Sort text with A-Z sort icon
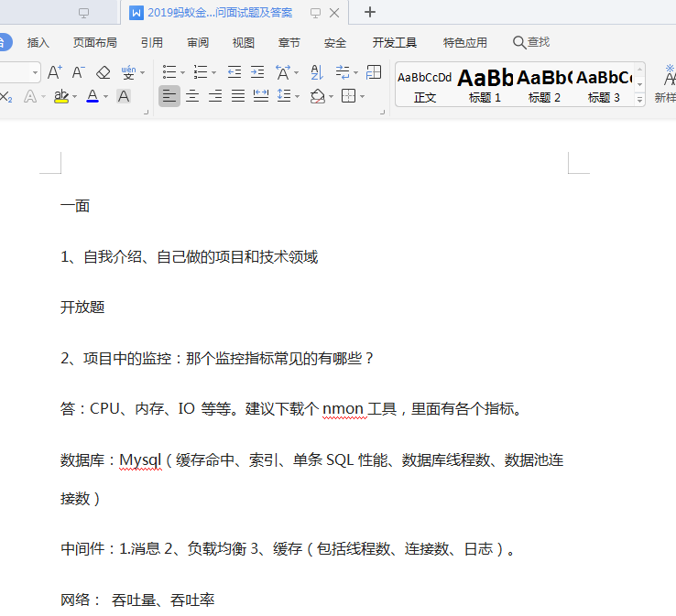Image resolution: width=676 pixels, height=616 pixels. pos(317,72)
